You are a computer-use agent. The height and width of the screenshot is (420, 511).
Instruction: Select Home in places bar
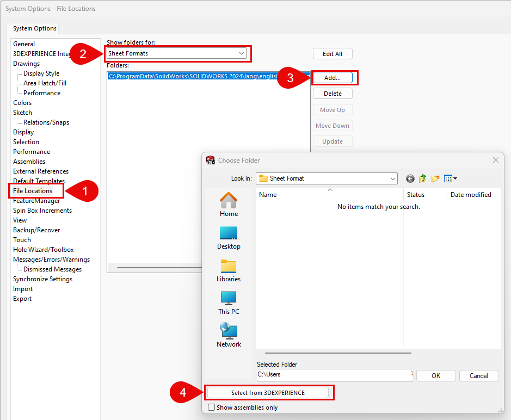[x=229, y=205]
